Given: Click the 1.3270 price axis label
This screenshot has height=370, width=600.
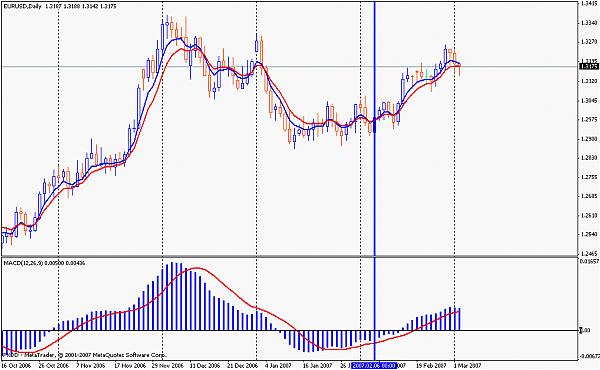Looking at the screenshot, I should [x=589, y=42].
